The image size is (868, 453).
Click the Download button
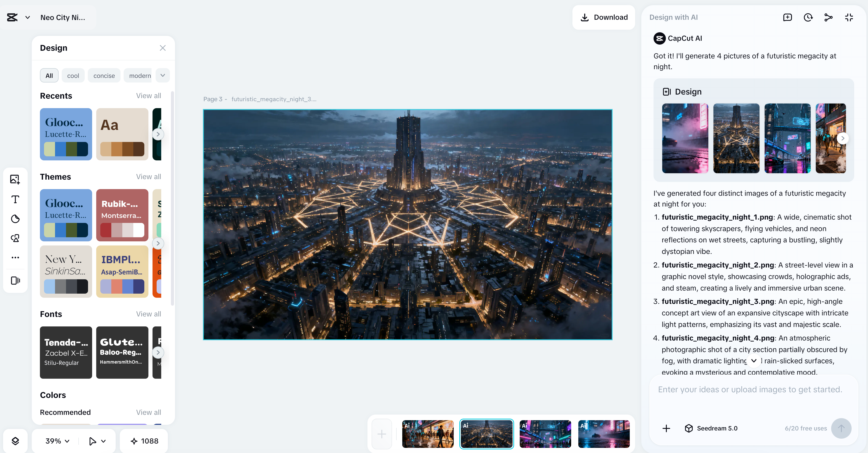(603, 17)
